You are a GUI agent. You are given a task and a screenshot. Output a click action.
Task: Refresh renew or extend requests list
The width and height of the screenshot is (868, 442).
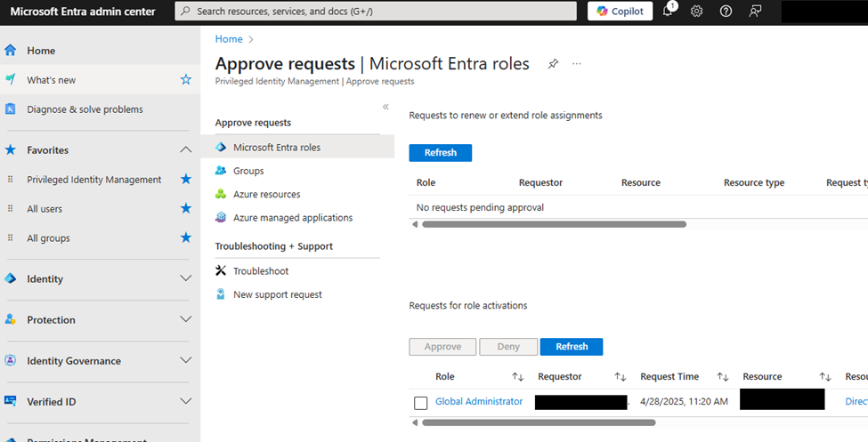pos(441,153)
